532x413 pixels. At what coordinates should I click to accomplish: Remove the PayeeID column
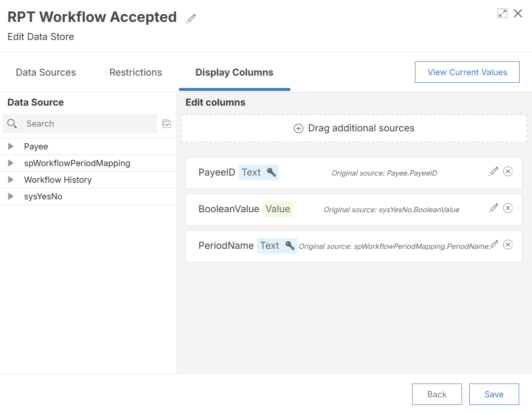508,171
